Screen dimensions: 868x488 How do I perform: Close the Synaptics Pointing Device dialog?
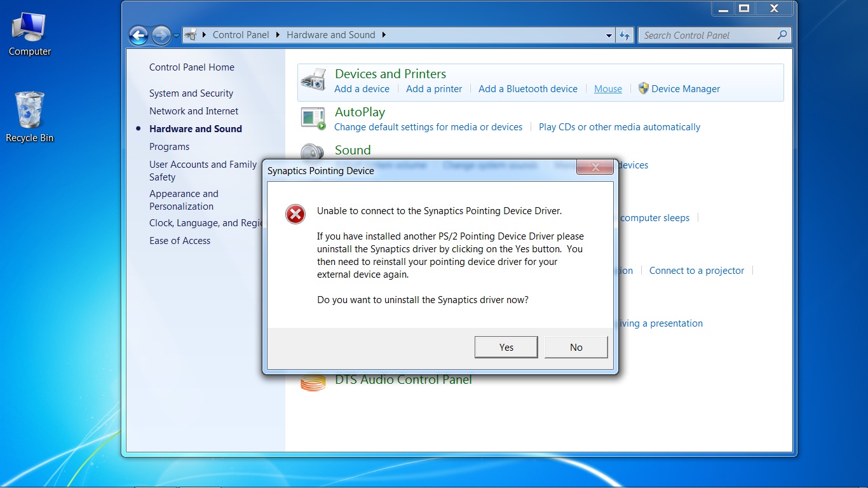pos(596,167)
